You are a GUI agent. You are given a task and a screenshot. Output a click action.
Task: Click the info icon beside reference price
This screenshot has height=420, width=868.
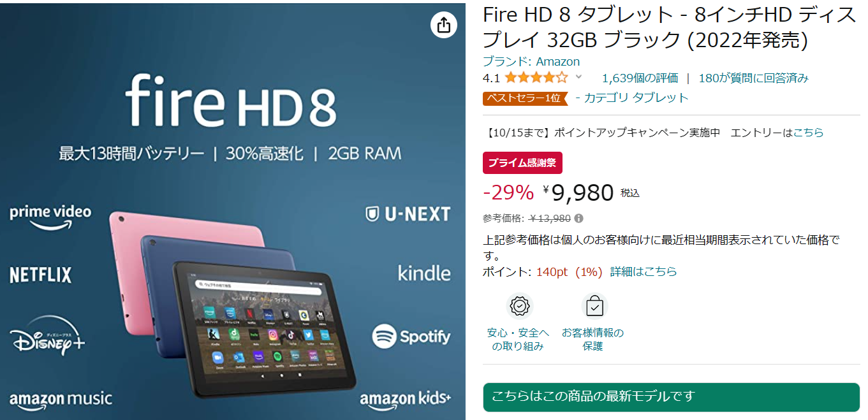tap(578, 219)
